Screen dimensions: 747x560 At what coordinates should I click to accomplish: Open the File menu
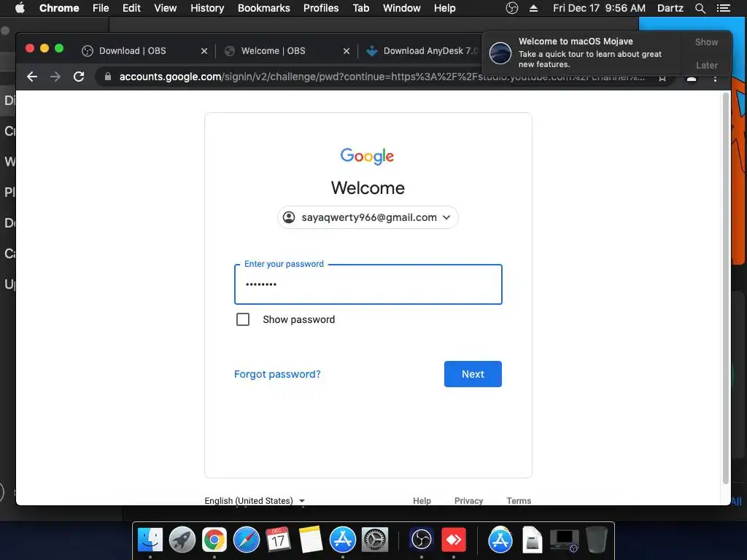pyautogui.click(x=101, y=8)
